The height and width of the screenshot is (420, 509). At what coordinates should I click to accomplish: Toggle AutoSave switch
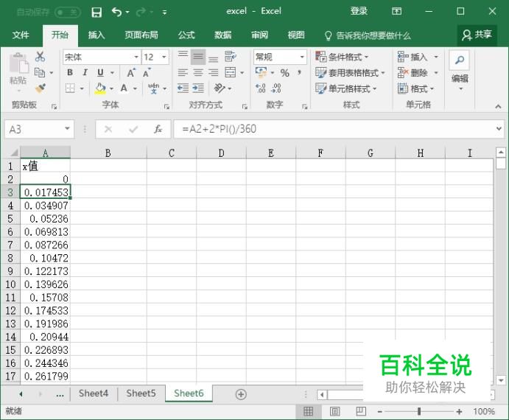tap(67, 13)
